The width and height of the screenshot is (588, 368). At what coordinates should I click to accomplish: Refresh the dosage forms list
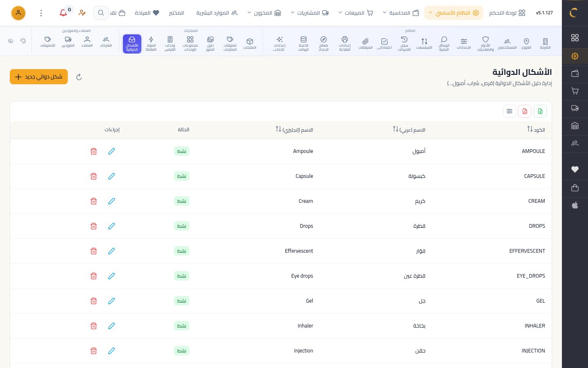(79, 77)
